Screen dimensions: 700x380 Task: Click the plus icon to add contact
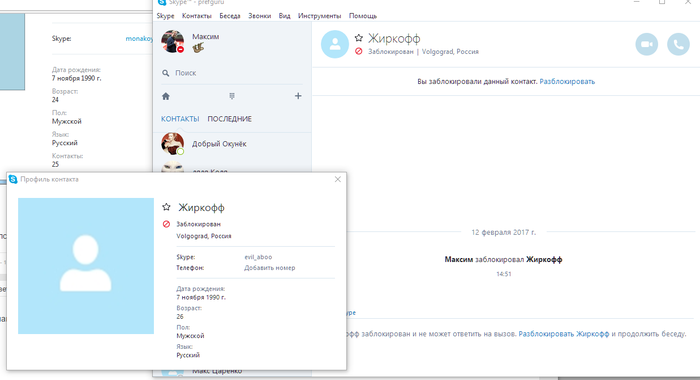pos(298,96)
